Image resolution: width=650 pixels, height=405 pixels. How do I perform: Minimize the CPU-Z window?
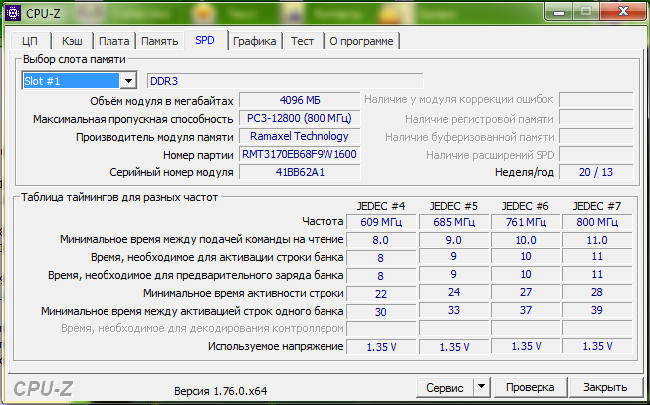click(x=559, y=11)
